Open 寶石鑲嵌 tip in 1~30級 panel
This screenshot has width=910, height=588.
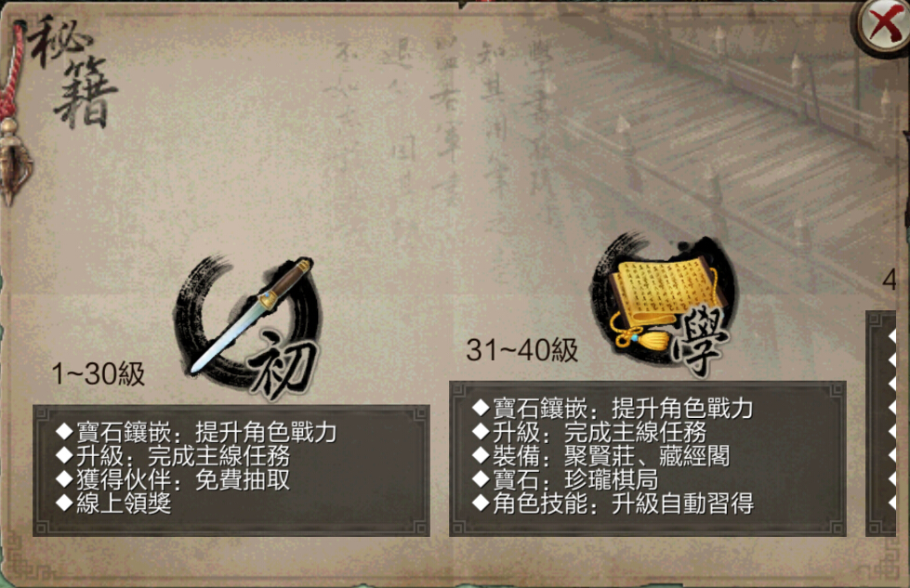[x=196, y=433]
